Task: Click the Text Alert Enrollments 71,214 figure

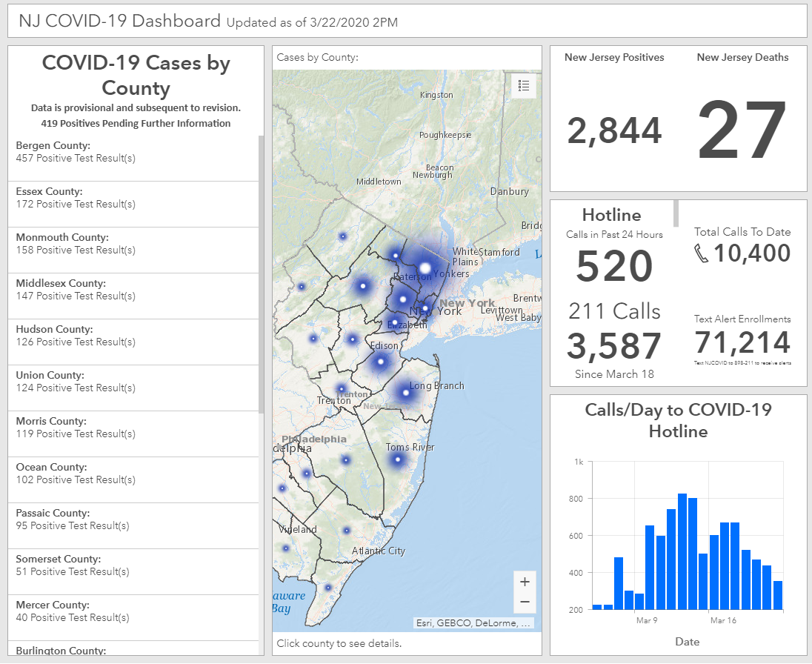Action: pyautogui.click(x=742, y=343)
